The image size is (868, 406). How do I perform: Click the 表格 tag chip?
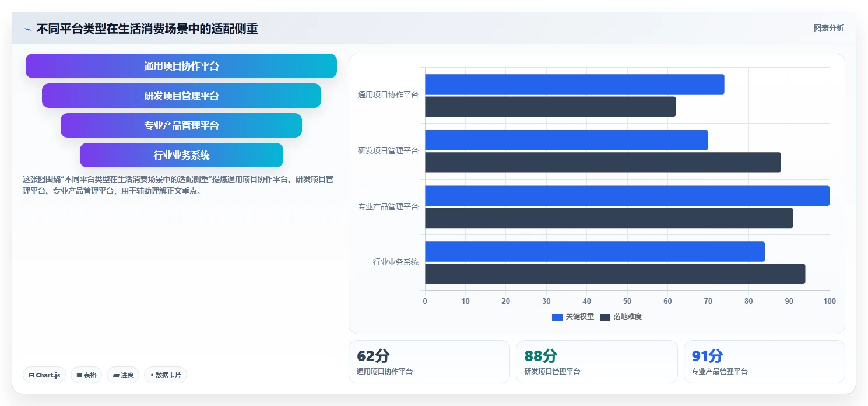coord(86,375)
